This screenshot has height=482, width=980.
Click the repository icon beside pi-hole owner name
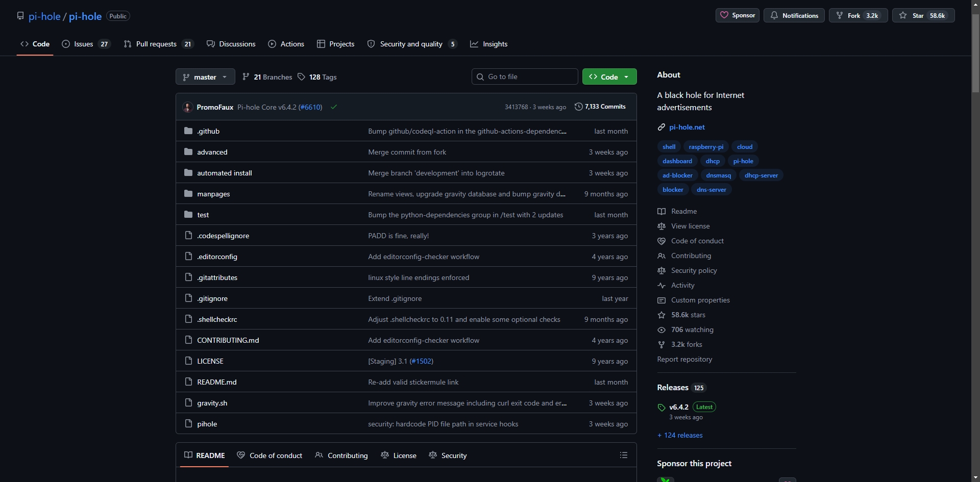pos(20,16)
